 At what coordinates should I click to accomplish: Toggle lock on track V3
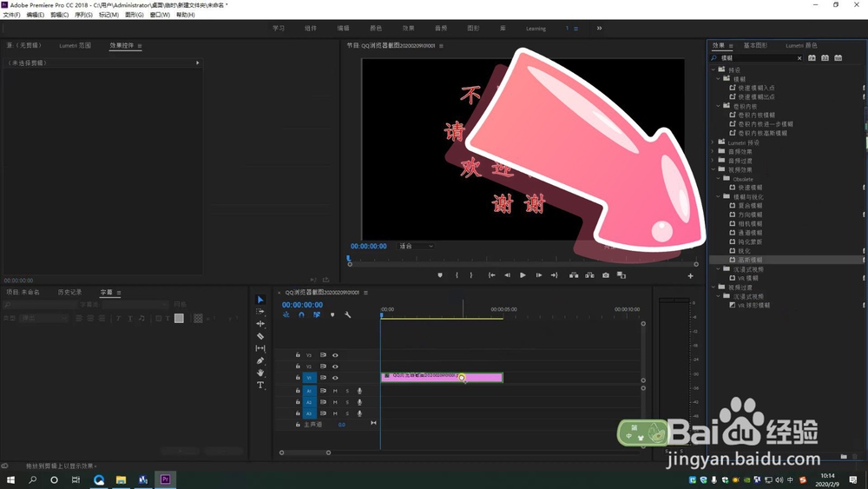click(x=298, y=355)
